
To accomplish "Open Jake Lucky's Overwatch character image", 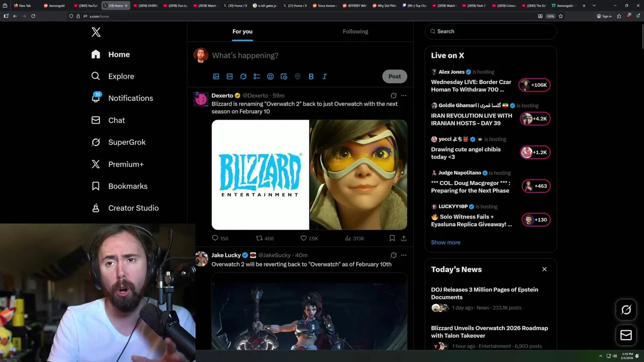I will tap(309, 311).
